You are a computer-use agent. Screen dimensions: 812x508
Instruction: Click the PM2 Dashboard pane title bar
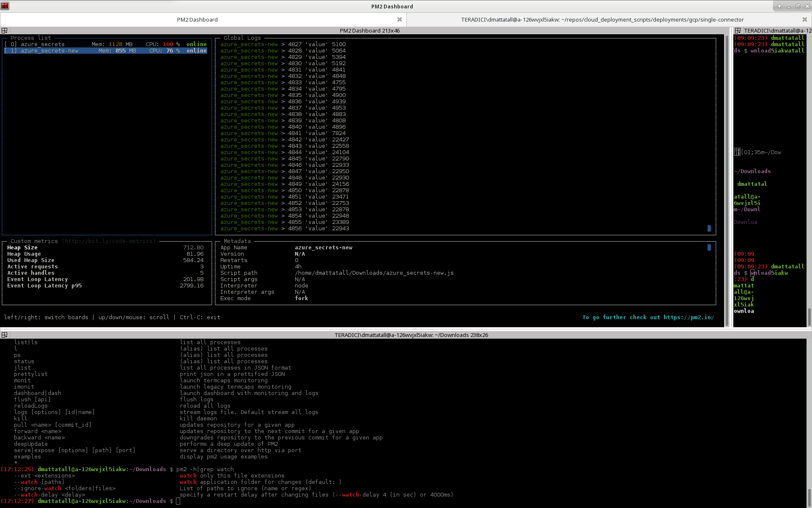tap(370, 30)
